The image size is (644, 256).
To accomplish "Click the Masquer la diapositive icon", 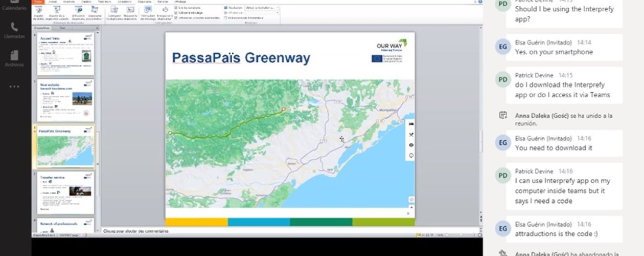I will pos(130,13).
